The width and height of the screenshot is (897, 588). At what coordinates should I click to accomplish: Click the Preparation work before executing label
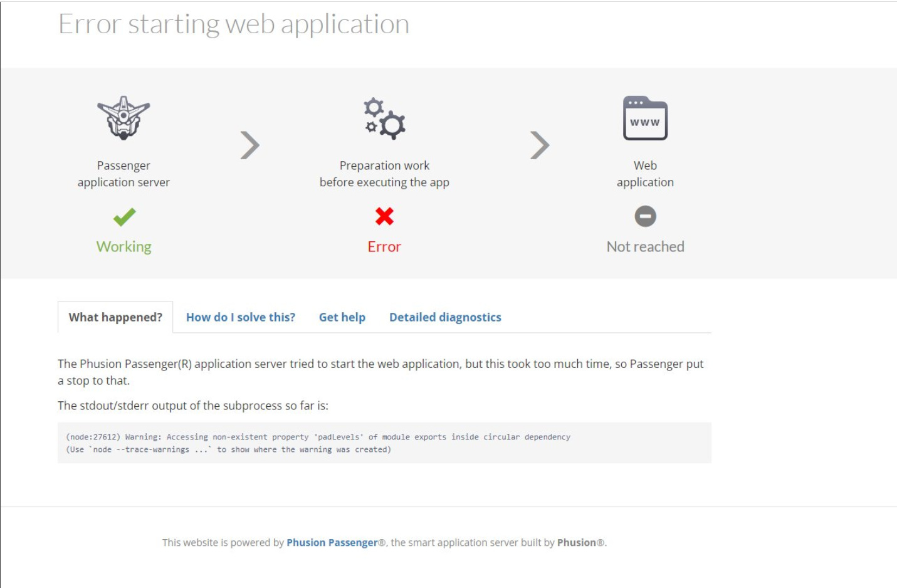tap(384, 174)
